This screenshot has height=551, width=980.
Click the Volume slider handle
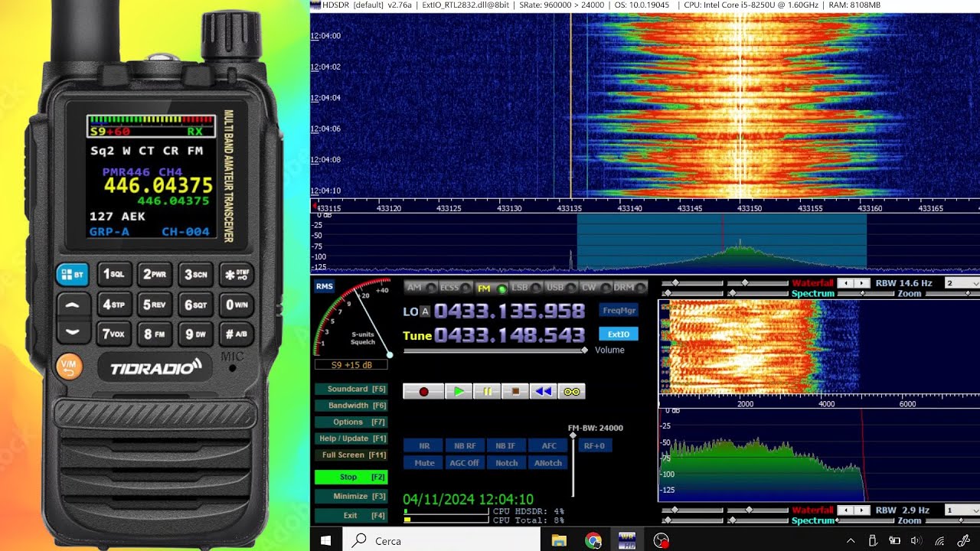tap(585, 350)
